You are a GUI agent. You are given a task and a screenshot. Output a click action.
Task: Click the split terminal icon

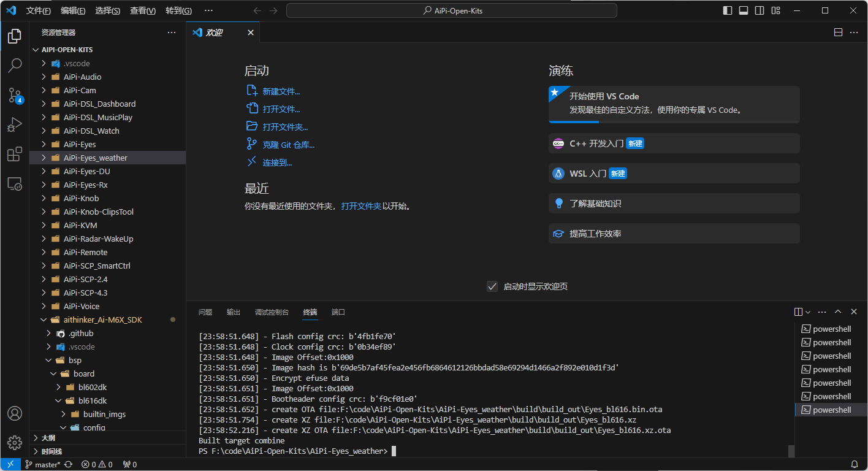(x=798, y=312)
